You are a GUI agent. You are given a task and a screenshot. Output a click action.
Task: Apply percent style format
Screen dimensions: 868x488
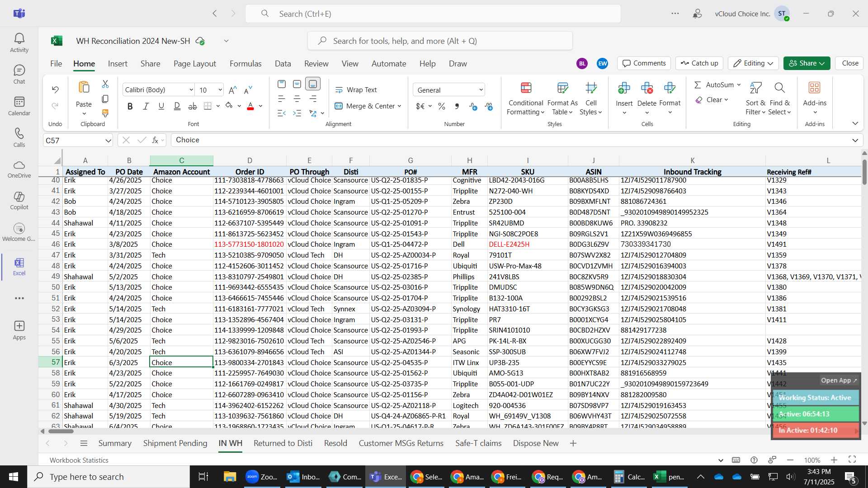pos(442,106)
